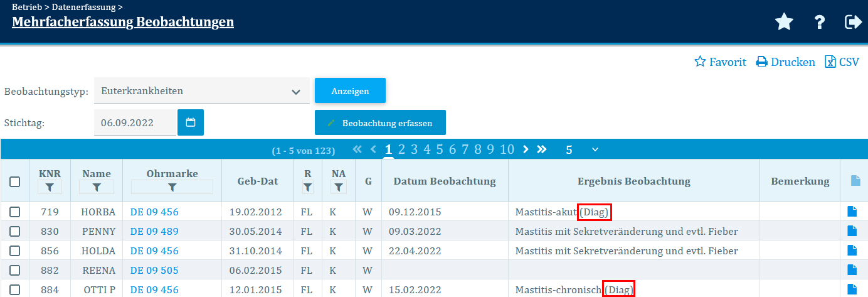Open calendar picker next to Stichtag
Image resolution: width=868 pixels, height=297 pixels.
(191, 122)
